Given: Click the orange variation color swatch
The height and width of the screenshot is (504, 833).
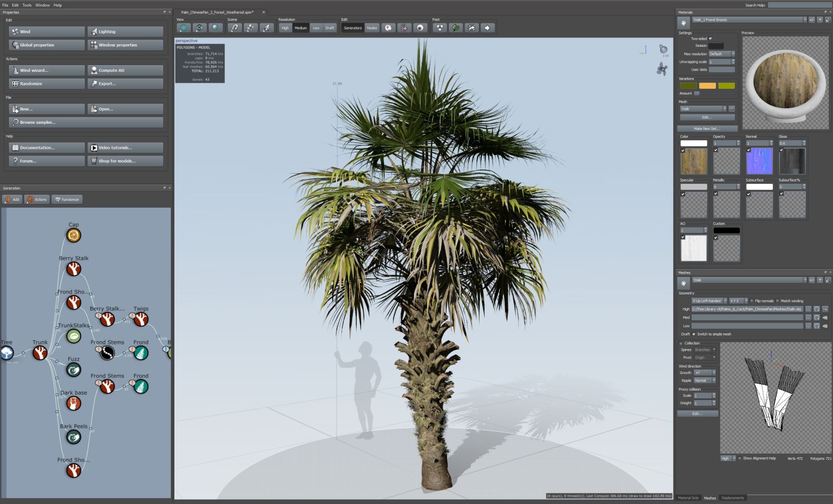Looking at the screenshot, I should point(707,86).
